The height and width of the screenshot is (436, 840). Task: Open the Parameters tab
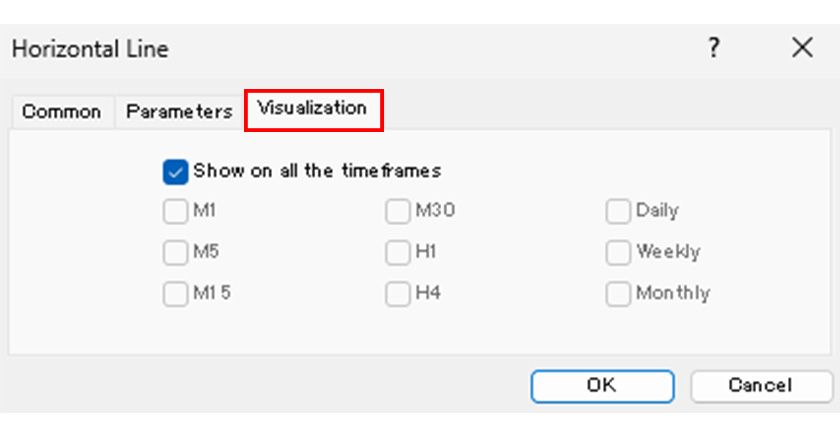coord(179,112)
